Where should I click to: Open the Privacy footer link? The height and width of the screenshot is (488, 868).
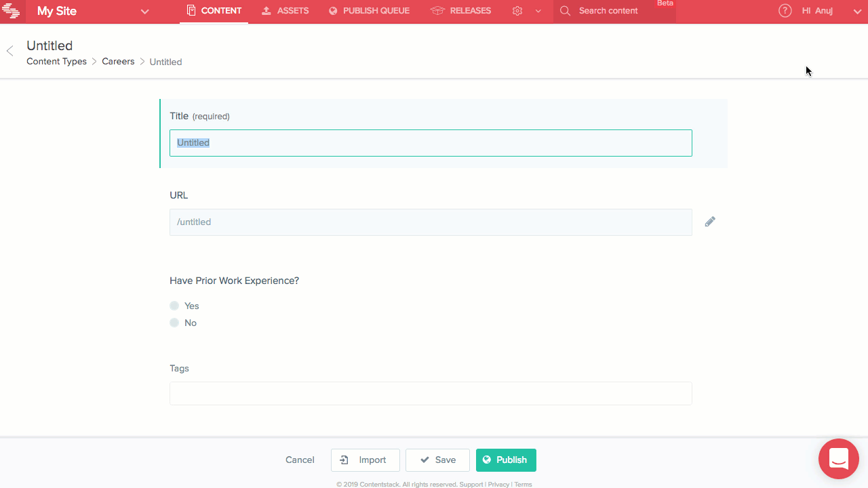(498, 485)
